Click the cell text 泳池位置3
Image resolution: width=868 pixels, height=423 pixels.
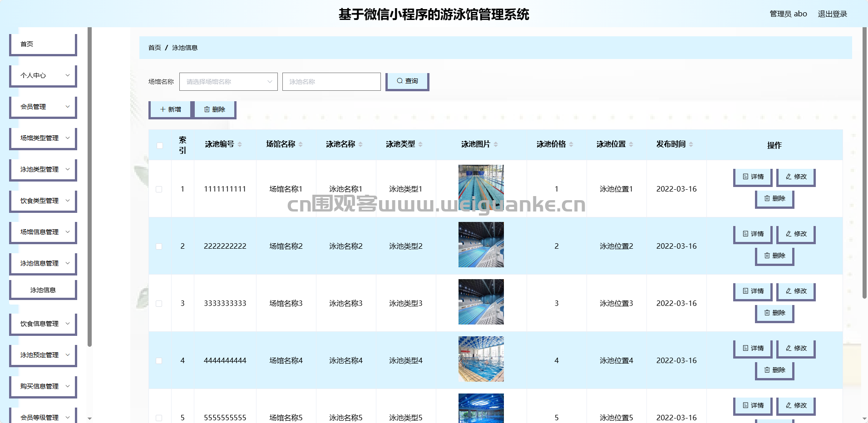coord(616,303)
